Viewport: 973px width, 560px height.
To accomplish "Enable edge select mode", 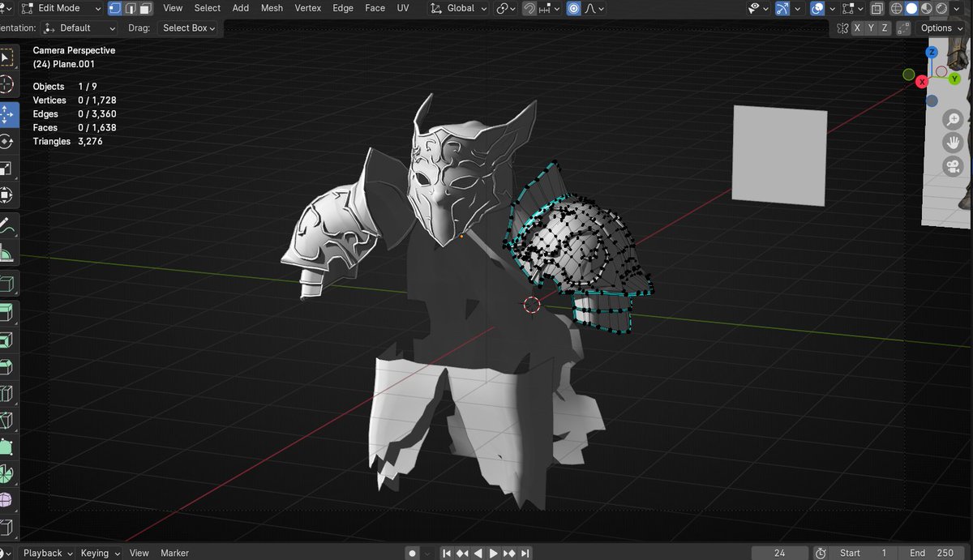I will tap(130, 8).
